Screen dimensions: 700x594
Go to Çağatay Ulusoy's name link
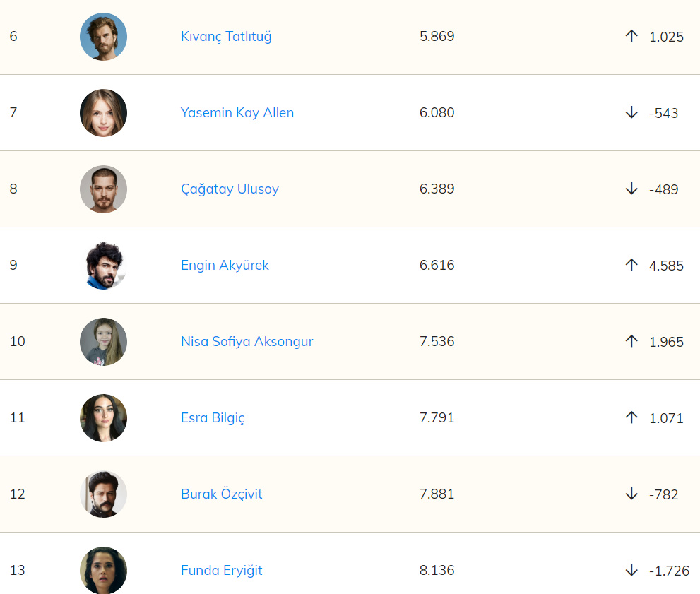[x=230, y=189]
